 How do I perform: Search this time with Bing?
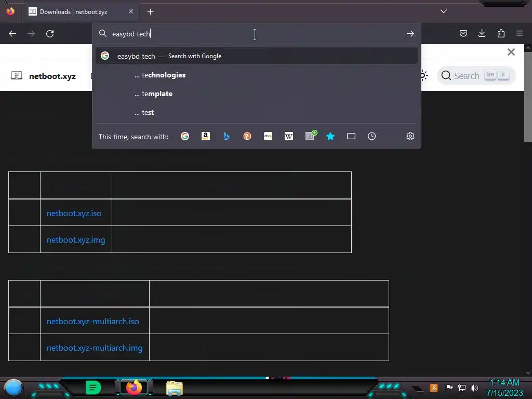[227, 137]
